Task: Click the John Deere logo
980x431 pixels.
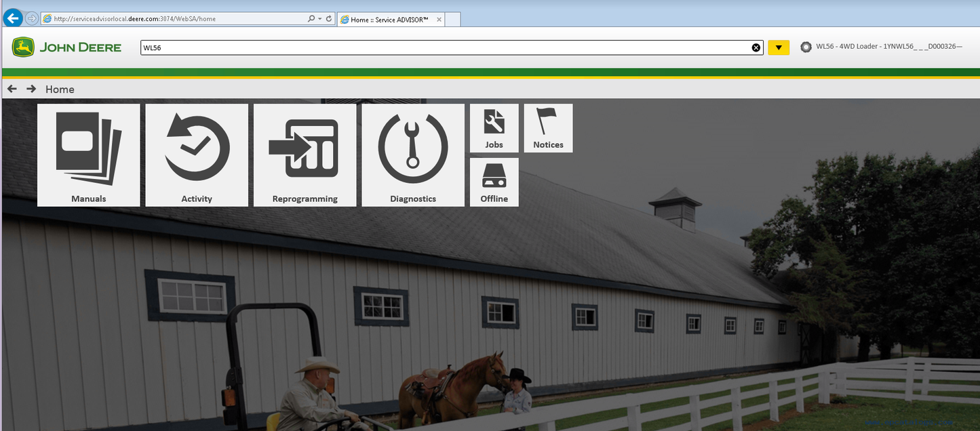Action: click(x=66, y=47)
